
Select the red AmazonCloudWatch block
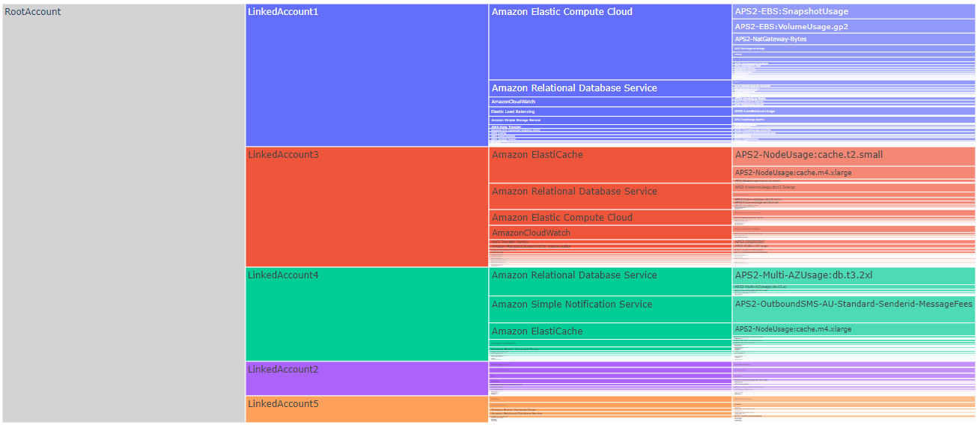[x=610, y=233]
